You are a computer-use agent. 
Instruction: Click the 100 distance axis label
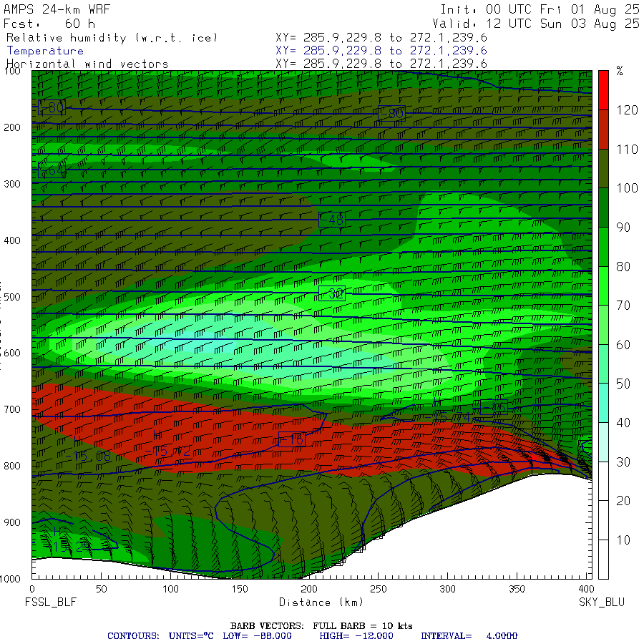pos(170,590)
